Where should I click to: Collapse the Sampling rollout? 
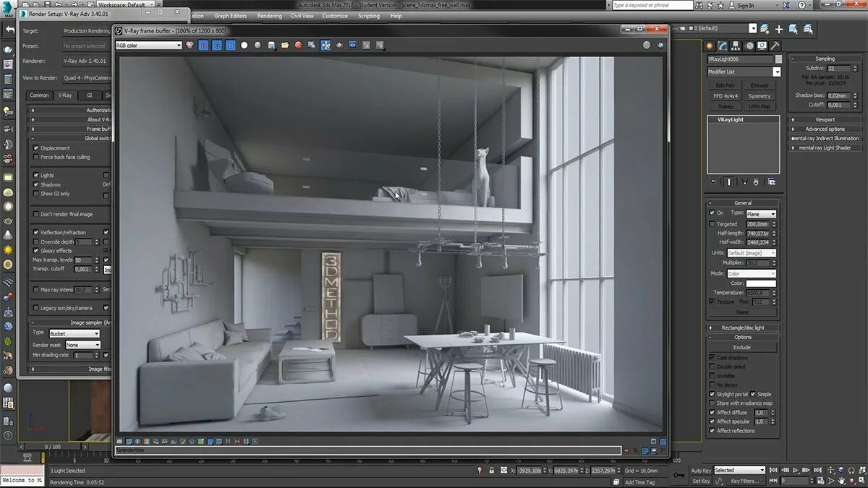coord(825,59)
